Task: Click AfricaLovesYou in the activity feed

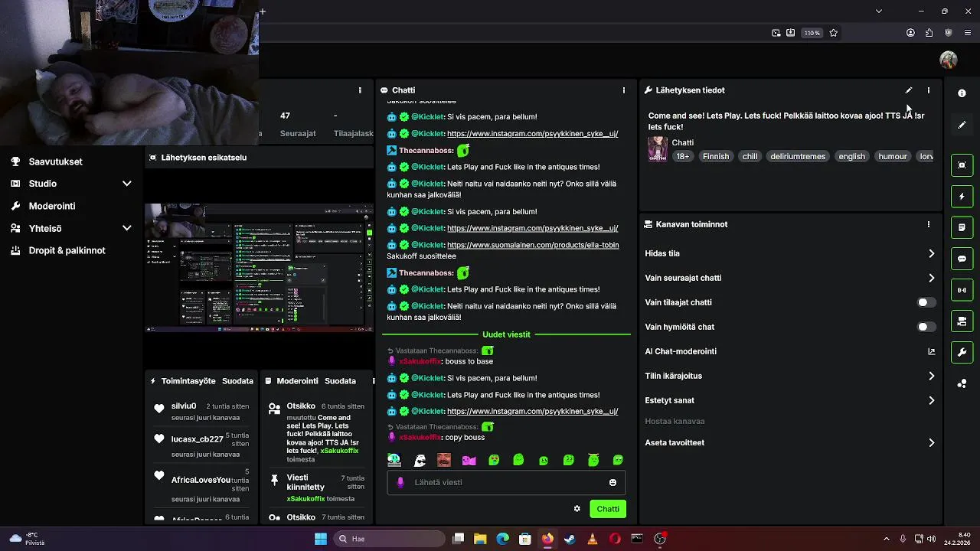Action: tap(201, 480)
